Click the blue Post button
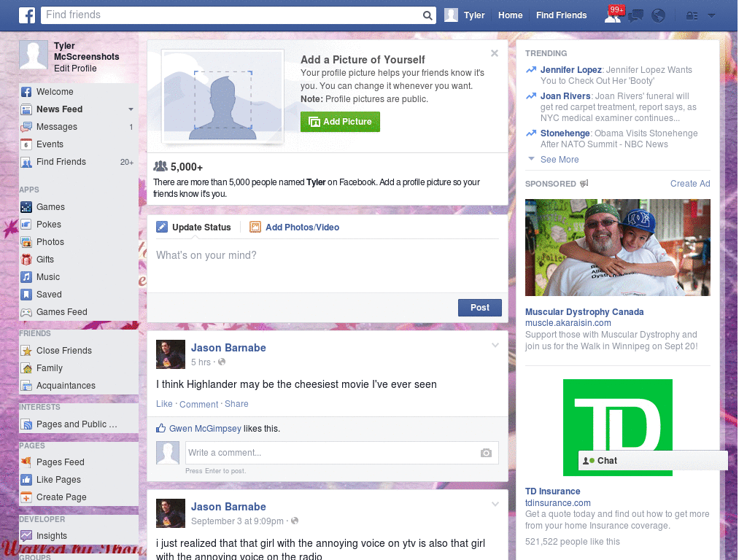 pyautogui.click(x=480, y=308)
